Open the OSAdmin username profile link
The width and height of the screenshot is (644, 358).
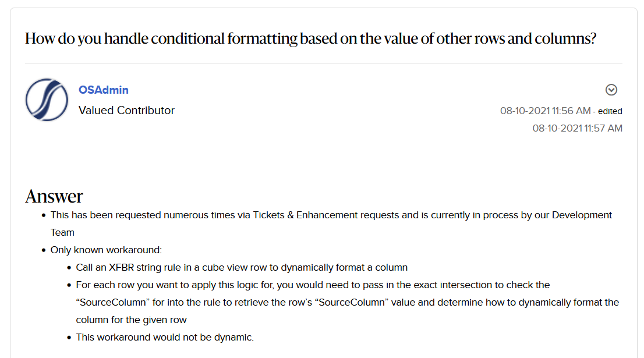click(x=104, y=90)
